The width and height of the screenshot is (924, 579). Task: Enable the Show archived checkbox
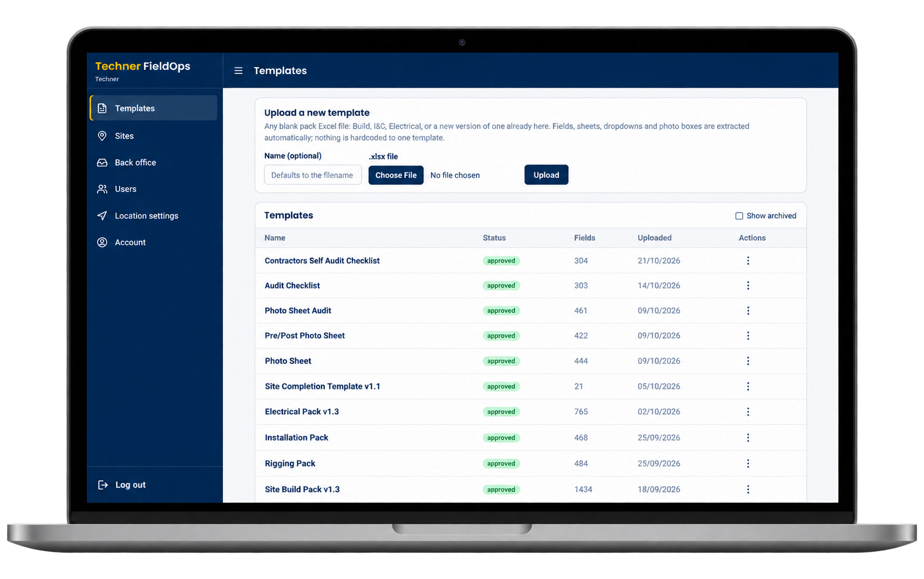(x=739, y=216)
